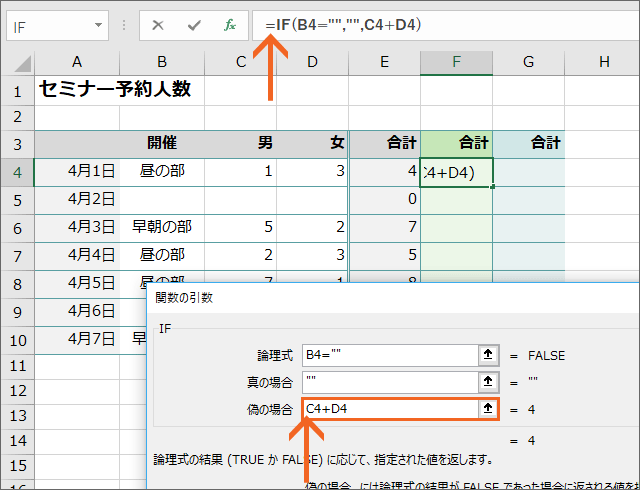640x490 pixels.
Task: Click 早朝の部 cell in row 6
Action: click(x=162, y=227)
